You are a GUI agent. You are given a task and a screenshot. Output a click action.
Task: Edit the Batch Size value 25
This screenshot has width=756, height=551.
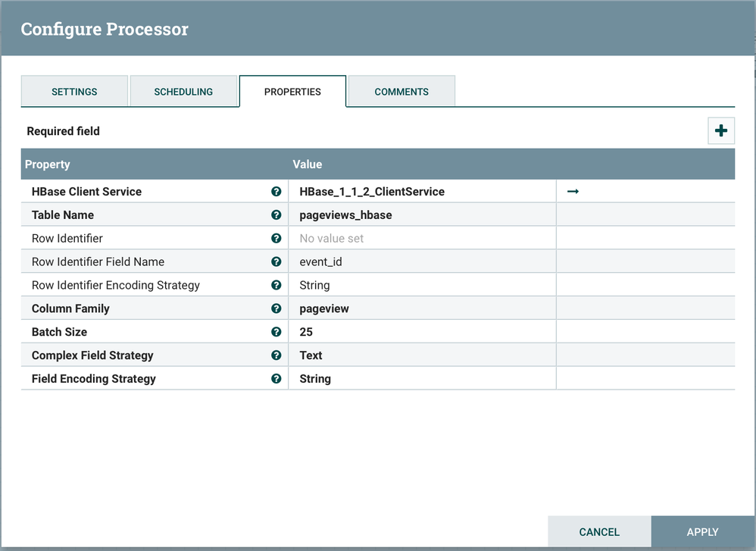coord(306,332)
